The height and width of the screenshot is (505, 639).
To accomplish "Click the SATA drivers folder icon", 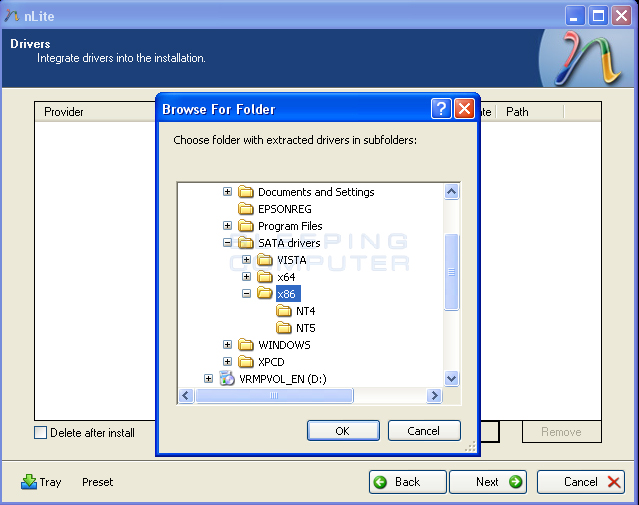I will pos(245,243).
